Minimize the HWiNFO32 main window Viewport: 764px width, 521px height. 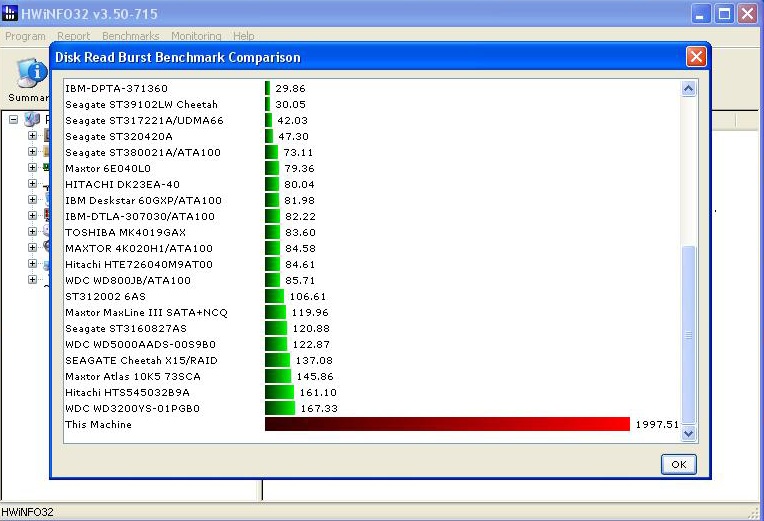pos(700,14)
